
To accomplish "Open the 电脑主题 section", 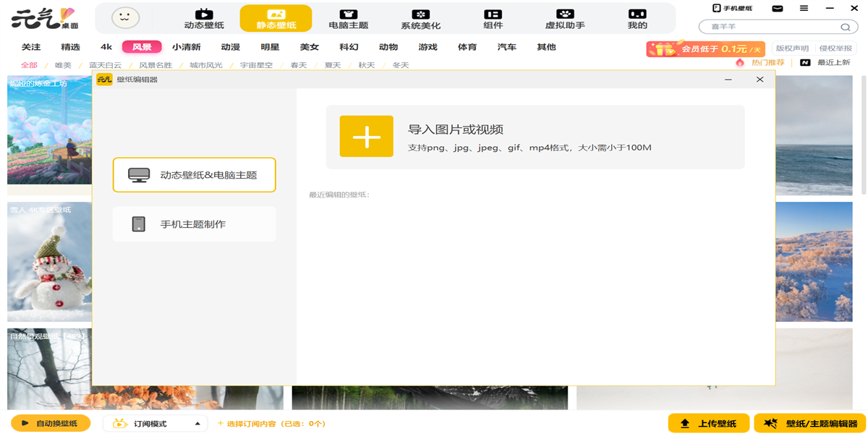I will [x=348, y=17].
